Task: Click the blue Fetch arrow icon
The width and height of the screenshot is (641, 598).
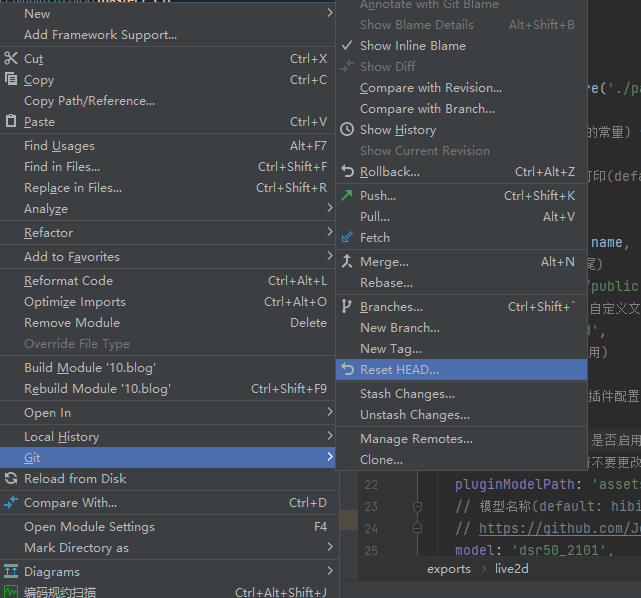Action: (347, 237)
